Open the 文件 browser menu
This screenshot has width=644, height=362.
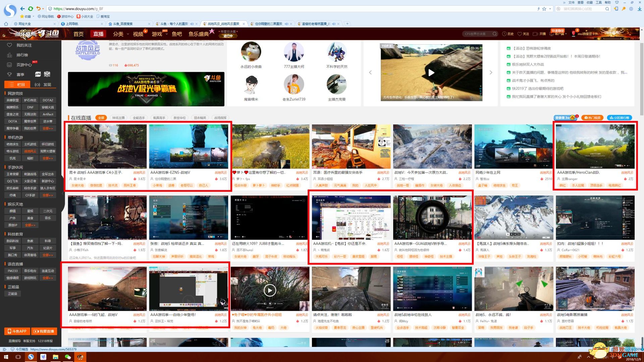tap(572, 2)
